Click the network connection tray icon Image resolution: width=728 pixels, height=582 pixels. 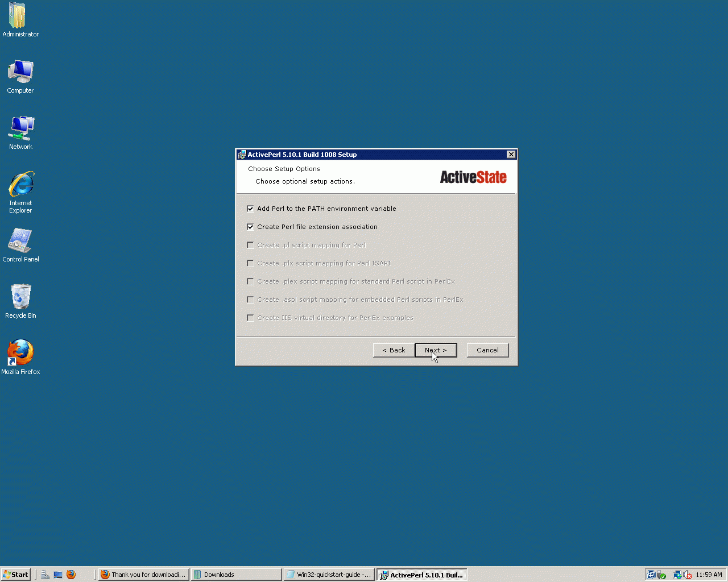tap(677, 575)
